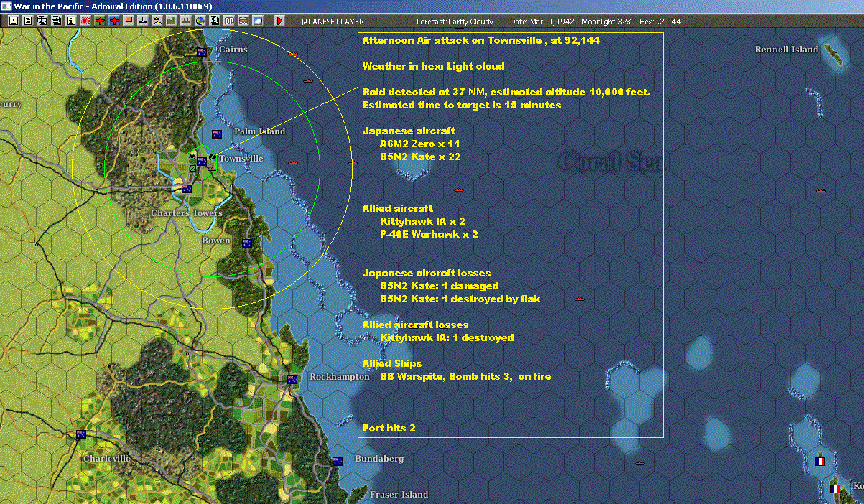Image resolution: width=864 pixels, height=504 pixels.
Task: Click 'Port hits 2' report line
Action: (x=389, y=429)
